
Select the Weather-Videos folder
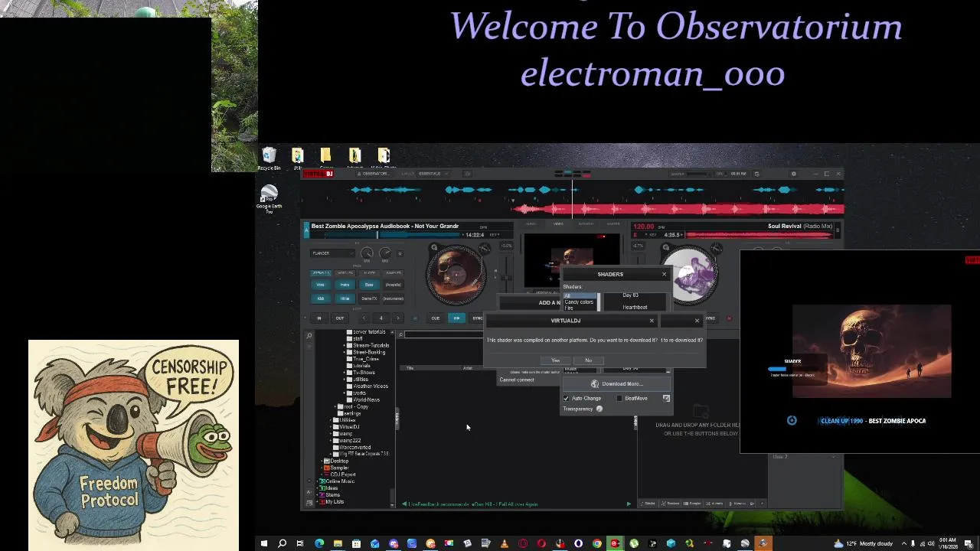370,386
